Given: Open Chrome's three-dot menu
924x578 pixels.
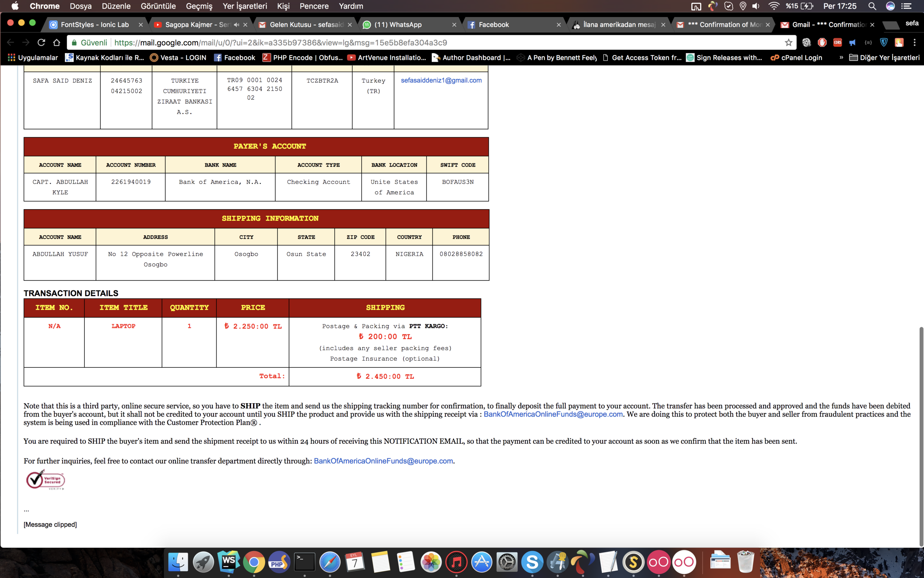Looking at the screenshot, I should pyautogui.click(x=915, y=42).
